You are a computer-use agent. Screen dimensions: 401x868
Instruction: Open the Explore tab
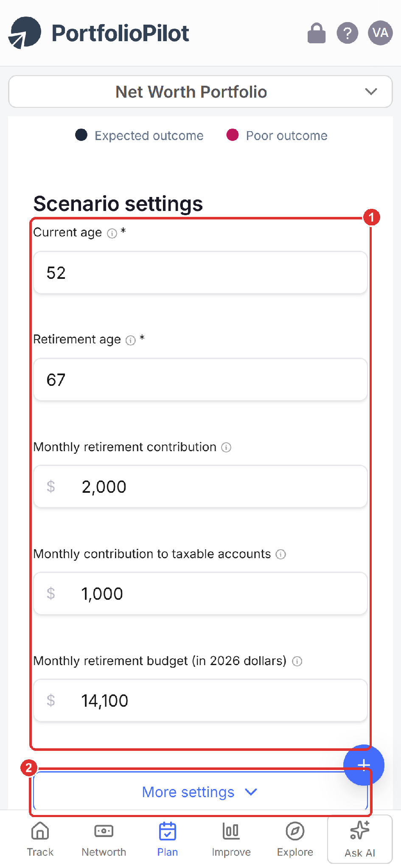[295, 839]
